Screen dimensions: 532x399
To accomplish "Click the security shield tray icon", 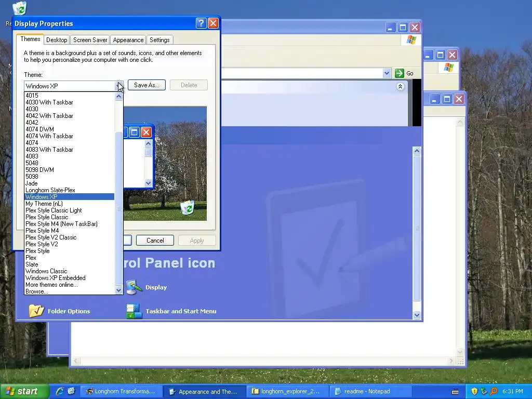I will pos(474,391).
